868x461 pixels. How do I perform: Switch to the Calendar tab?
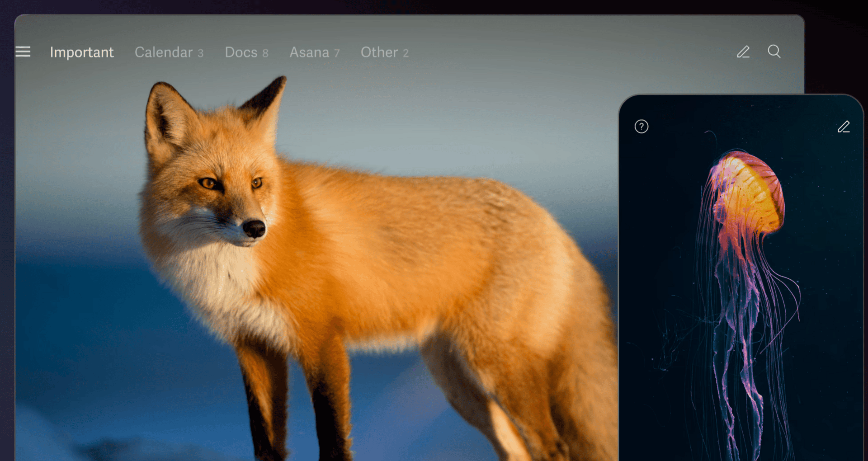point(169,52)
